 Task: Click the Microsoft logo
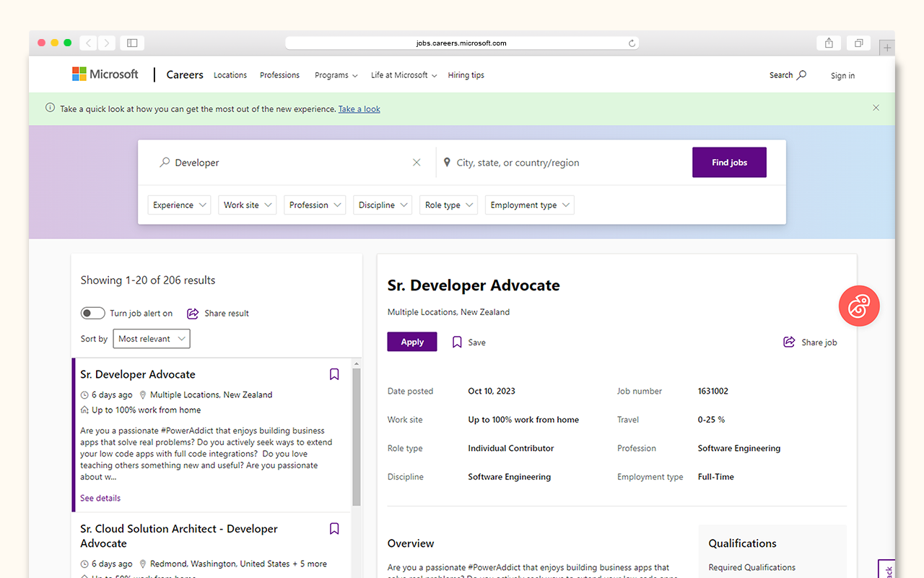tap(105, 74)
